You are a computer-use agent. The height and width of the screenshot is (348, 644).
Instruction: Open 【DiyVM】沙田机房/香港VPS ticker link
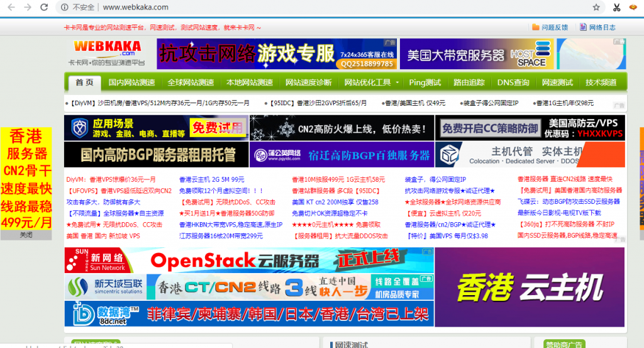(158, 103)
